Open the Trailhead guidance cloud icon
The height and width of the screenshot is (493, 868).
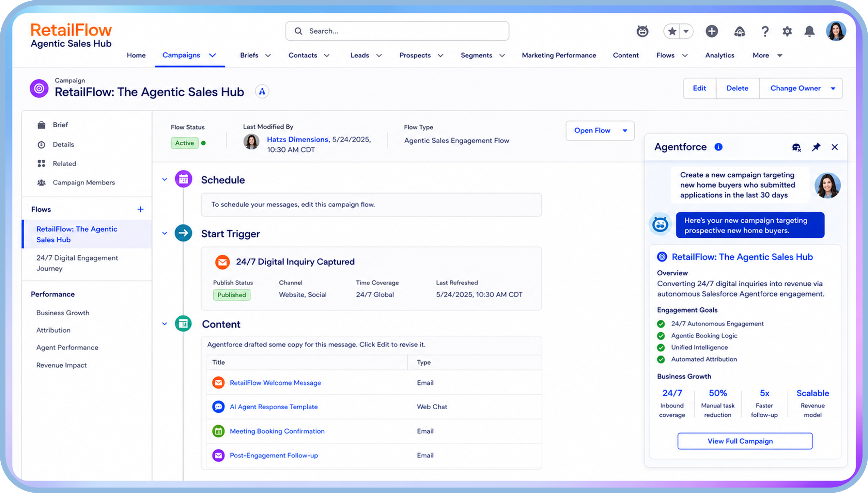(x=739, y=32)
